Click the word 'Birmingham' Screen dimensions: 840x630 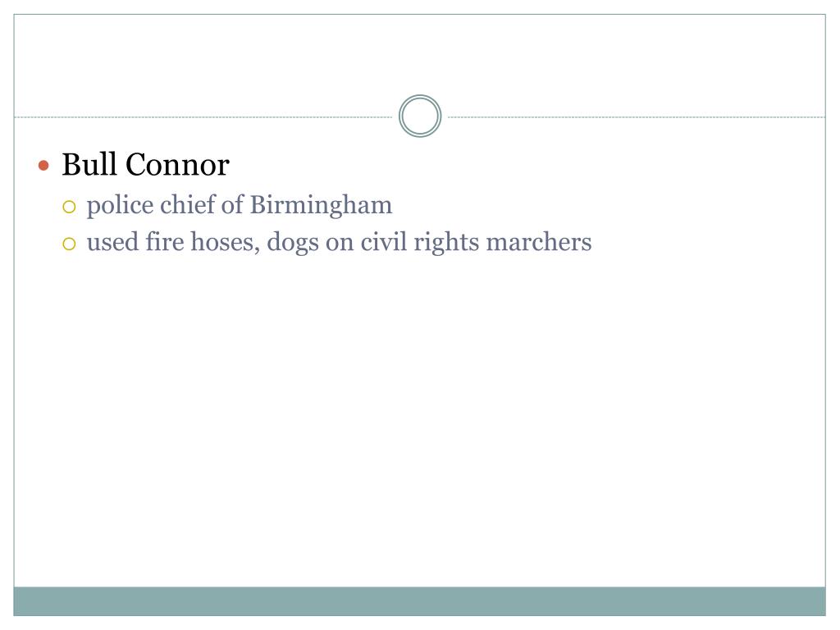[321, 206]
